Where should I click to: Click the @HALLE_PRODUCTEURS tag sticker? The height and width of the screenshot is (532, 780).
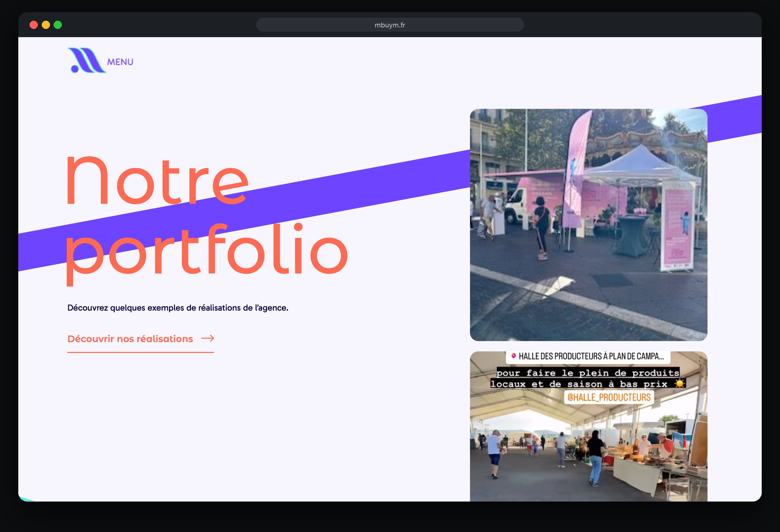tap(609, 397)
